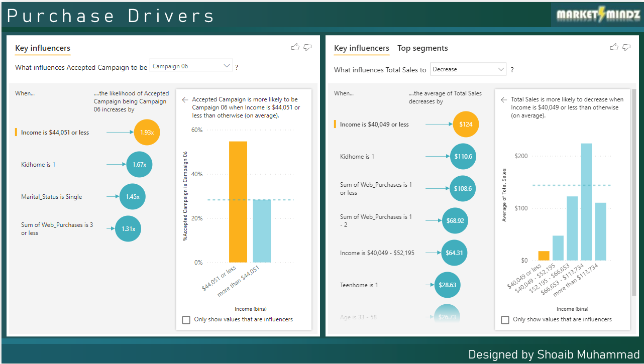The image size is (644, 364).
Task: Click thumbs down icon in left panel
Action: point(307,47)
